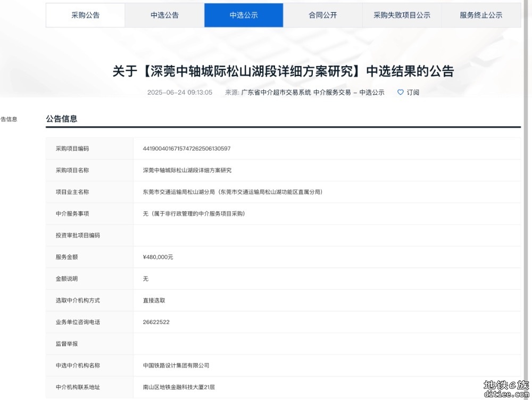Click the heart subscribe icon
532x400 pixels.
pos(401,92)
